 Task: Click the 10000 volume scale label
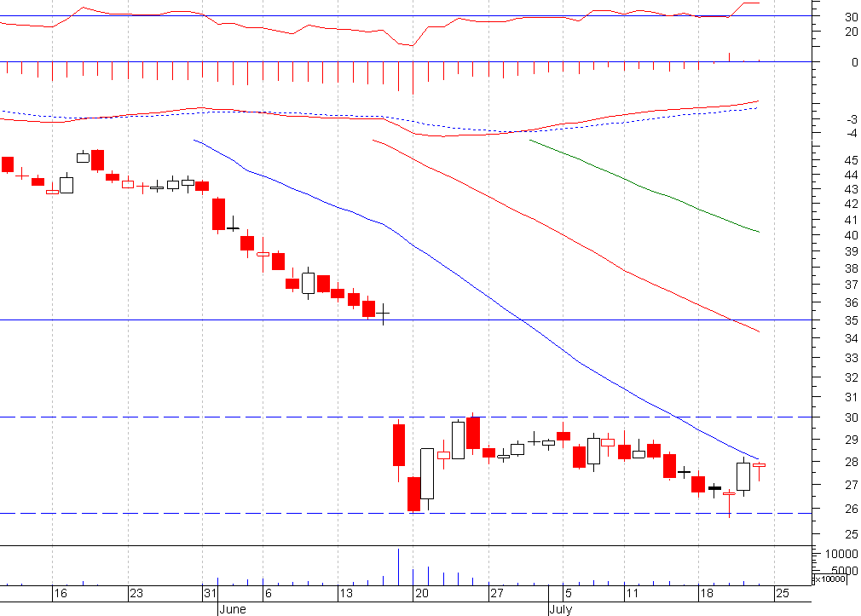841,554
